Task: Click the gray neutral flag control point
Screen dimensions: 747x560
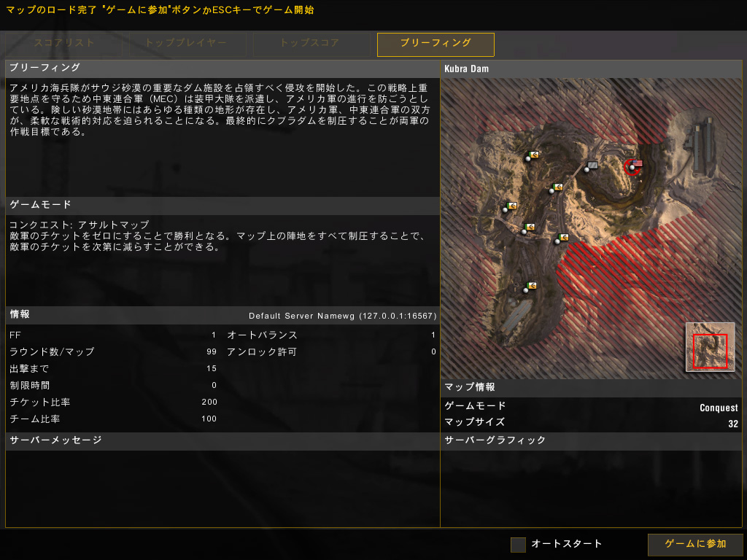Action: [591, 166]
